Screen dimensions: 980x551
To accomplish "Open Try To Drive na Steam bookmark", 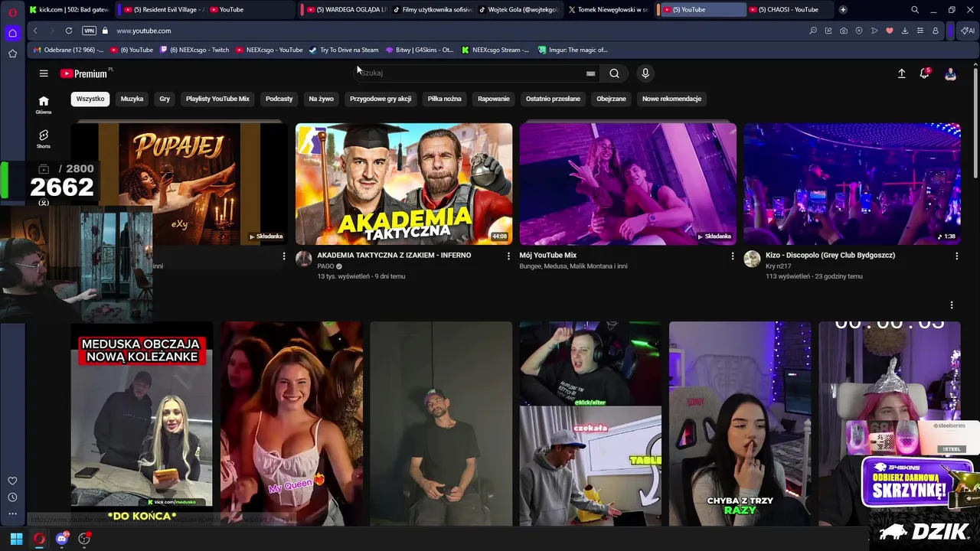I will 344,50.
